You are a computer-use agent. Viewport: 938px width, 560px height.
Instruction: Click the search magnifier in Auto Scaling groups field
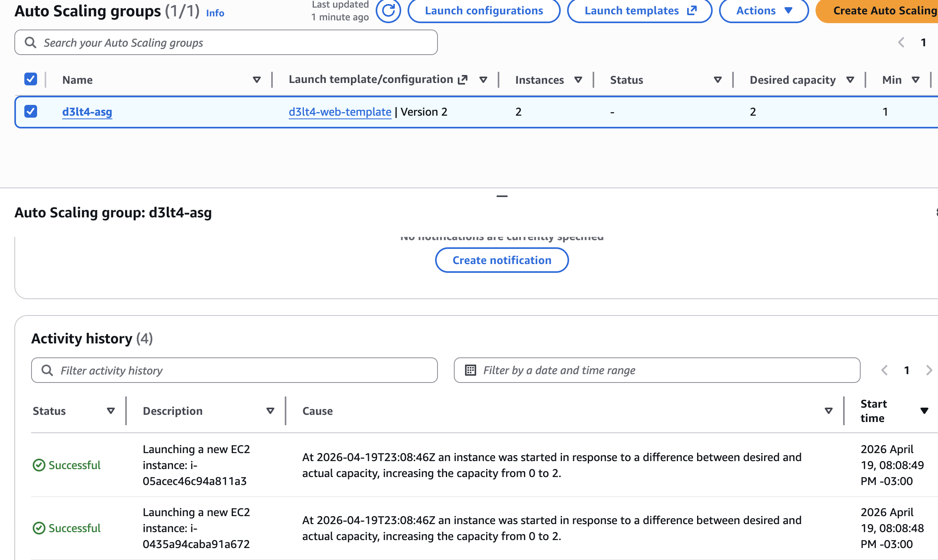click(x=30, y=42)
